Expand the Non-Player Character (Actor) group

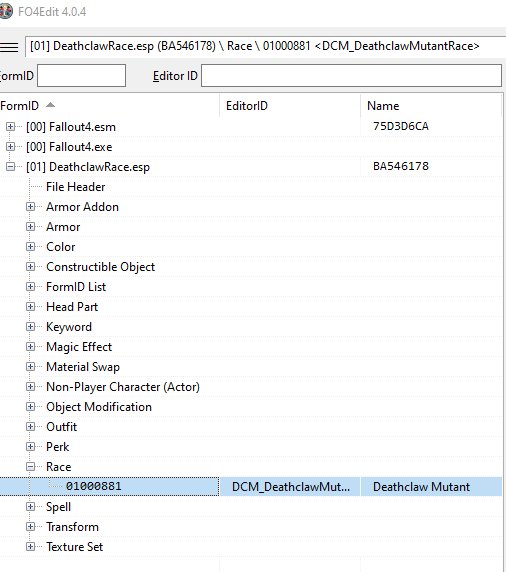tap(31, 387)
